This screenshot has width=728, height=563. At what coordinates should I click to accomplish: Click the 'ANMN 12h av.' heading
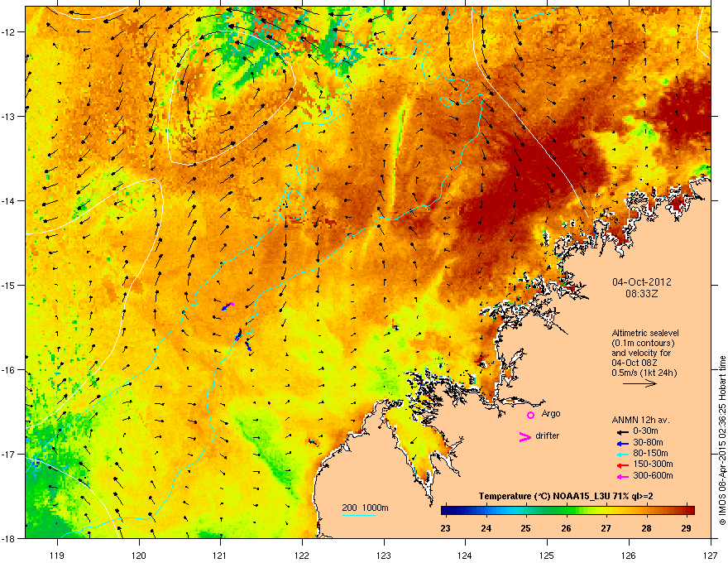point(640,420)
